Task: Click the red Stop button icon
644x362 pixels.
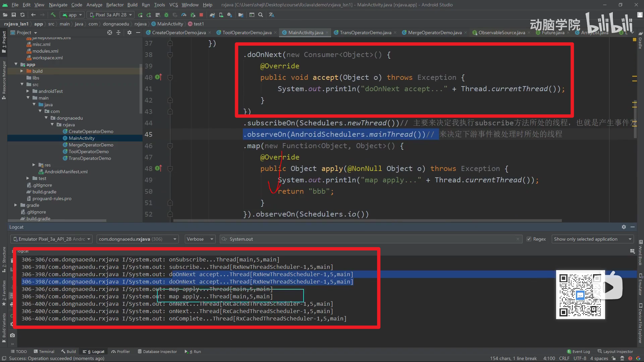Action: pyautogui.click(x=201, y=15)
